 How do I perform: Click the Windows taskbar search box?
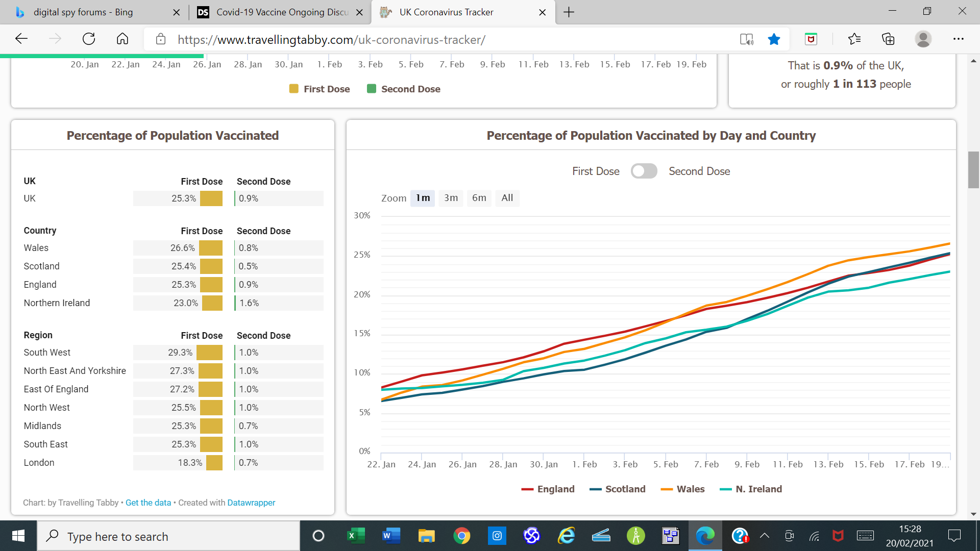click(x=168, y=536)
